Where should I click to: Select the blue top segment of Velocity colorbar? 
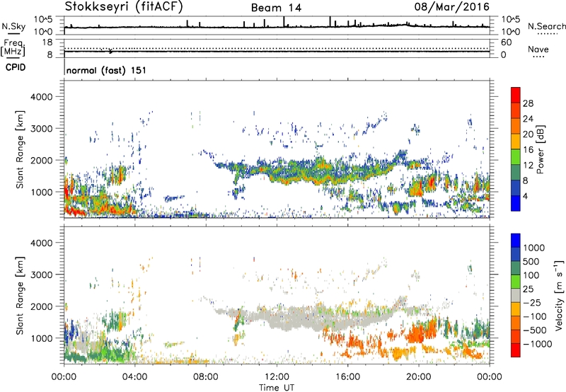(516, 241)
